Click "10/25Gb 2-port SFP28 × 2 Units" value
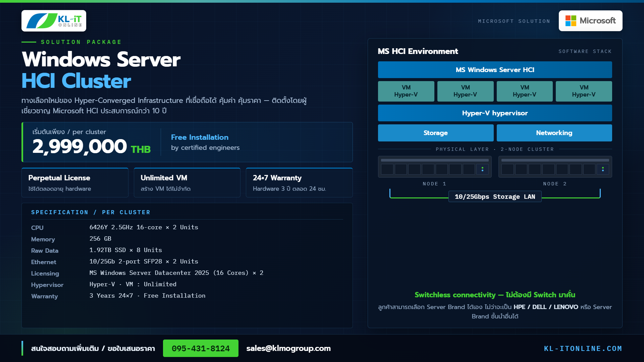This screenshot has width=644, height=362. (x=144, y=261)
